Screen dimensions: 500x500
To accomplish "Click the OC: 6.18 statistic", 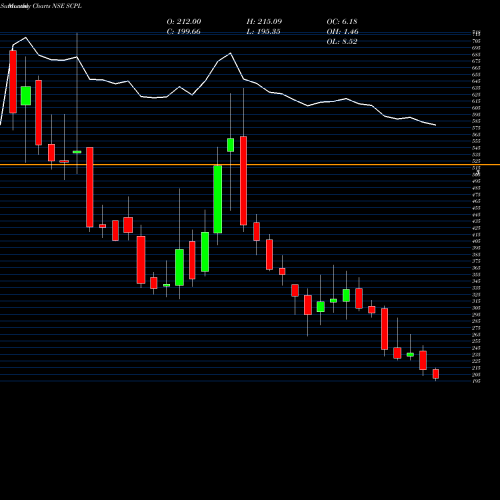I will [x=342, y=22].
